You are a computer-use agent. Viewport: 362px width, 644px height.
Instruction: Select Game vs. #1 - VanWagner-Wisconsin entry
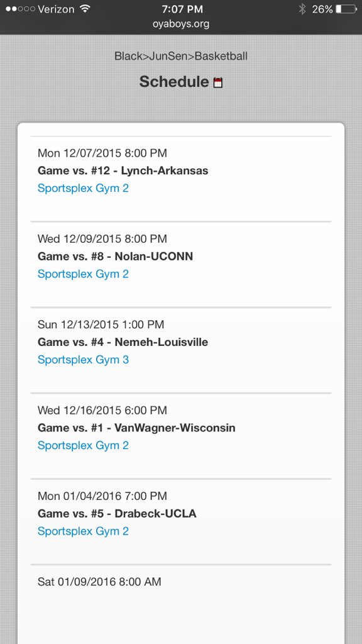pos(136,428)
